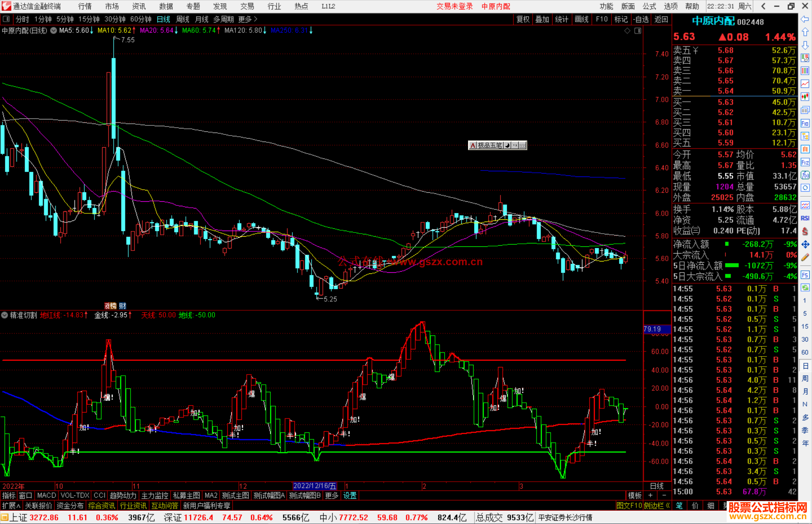The width and height of the screenshot is (812, 524).
Task: Click the 复权 button
Action: tap(523, 19)
